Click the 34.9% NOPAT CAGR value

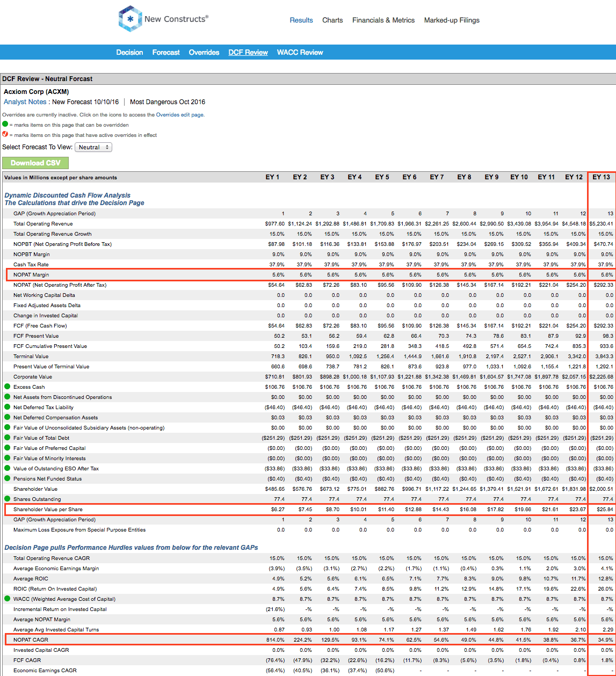point(606,639)
